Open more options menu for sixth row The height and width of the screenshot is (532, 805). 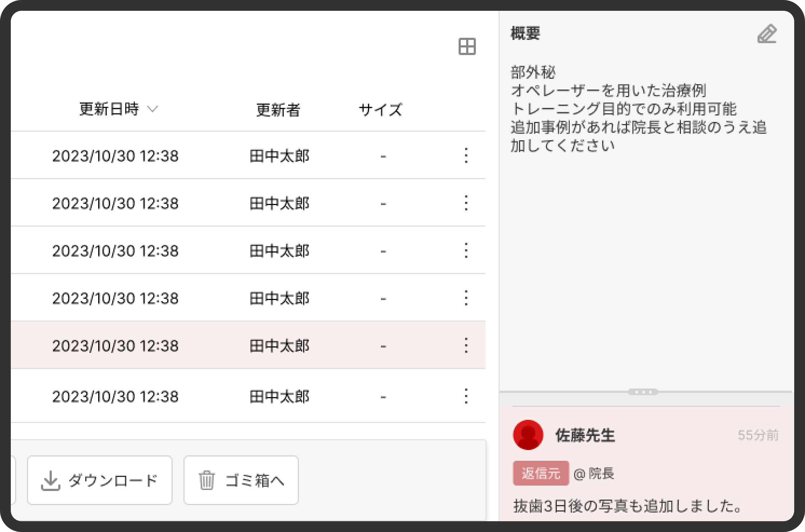pos(466,396)
